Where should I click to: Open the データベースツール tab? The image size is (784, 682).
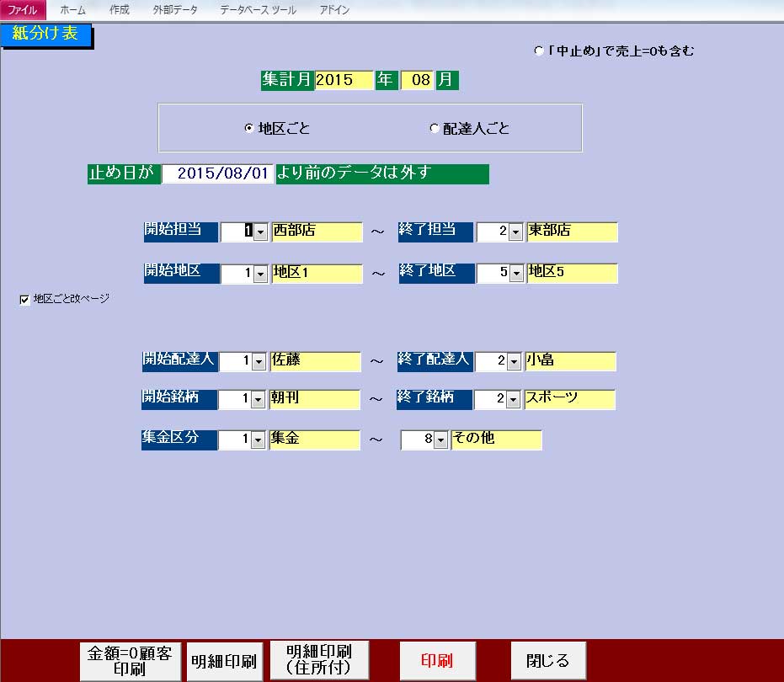click(260, 10)
